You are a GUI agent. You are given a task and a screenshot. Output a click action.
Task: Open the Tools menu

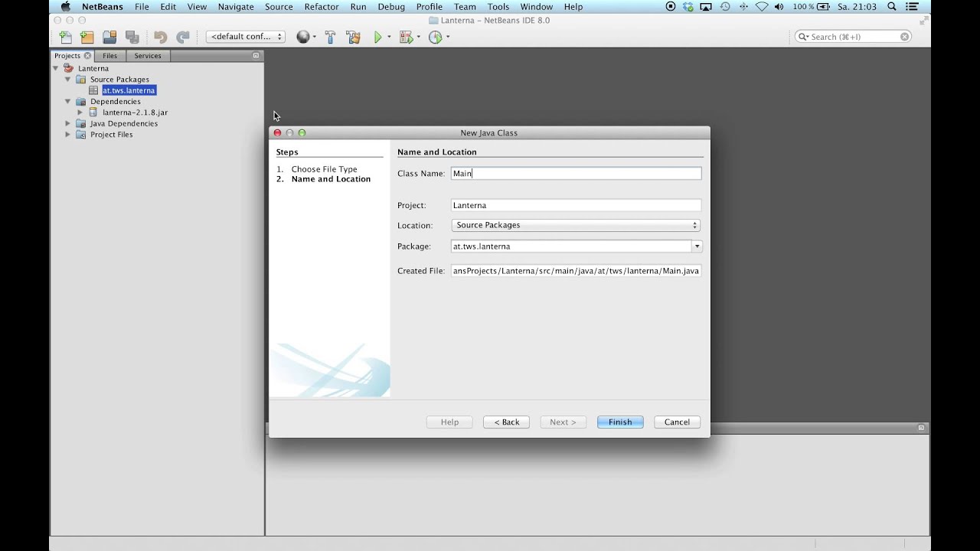498,7
